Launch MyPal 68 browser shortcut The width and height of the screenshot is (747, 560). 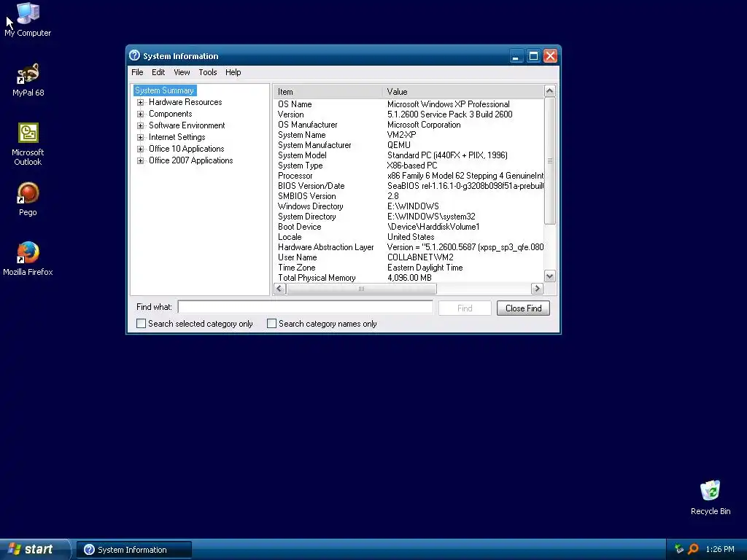coord(28,79)
